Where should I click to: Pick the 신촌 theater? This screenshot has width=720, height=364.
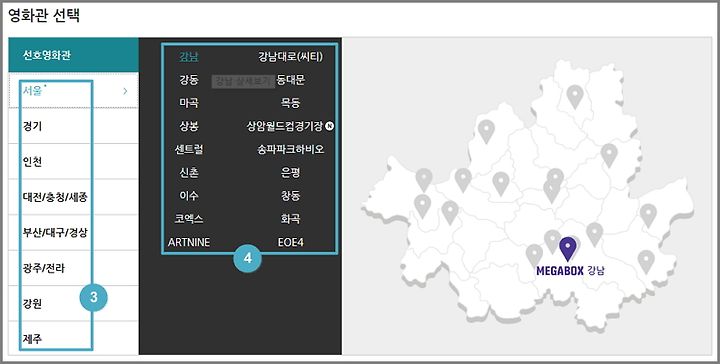coord(189,173)
